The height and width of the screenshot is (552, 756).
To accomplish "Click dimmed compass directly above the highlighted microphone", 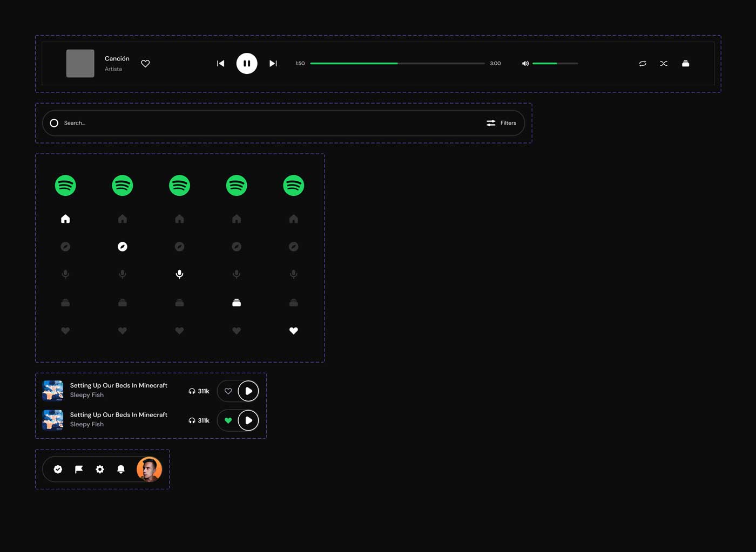I will [180, 247].
